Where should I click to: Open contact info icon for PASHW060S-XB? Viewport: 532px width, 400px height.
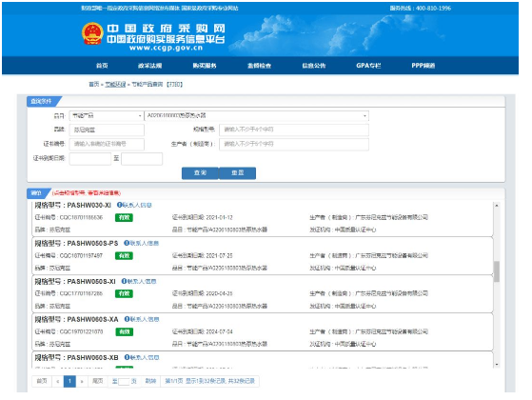point(127,357)
